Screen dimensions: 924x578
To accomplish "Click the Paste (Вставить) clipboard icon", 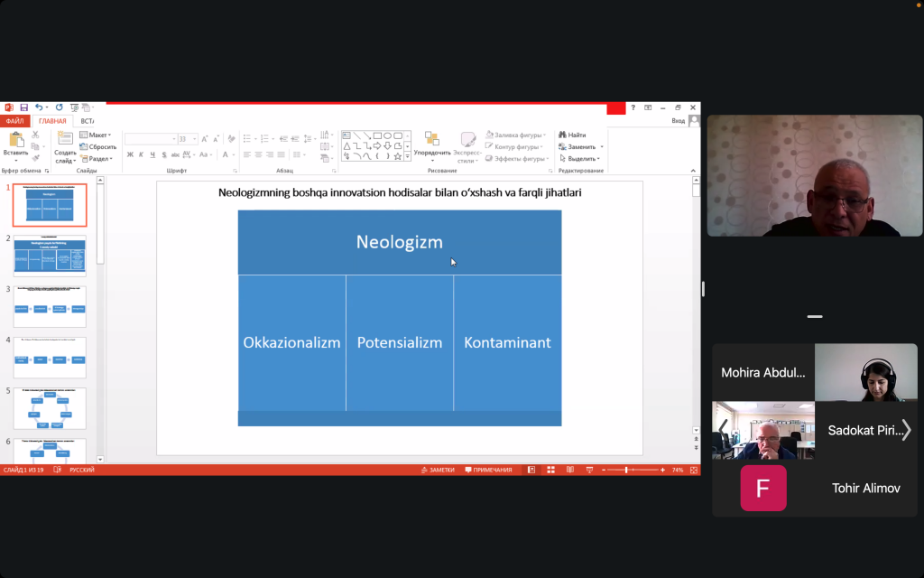I will click(15, 140).
